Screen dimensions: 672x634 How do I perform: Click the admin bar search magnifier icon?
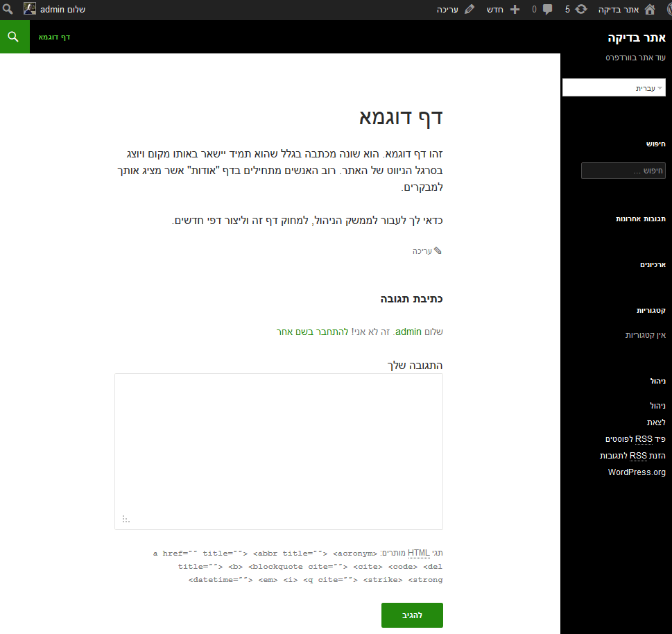tap(8, 9)
